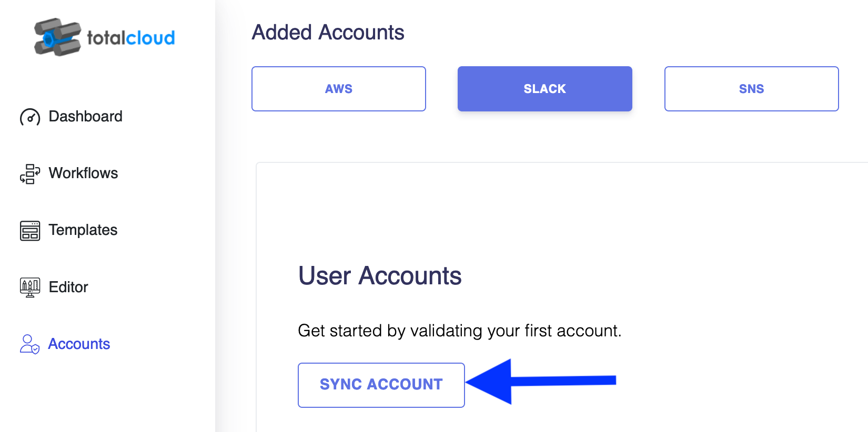This screenshot has width=868, height=432.
Task: Click the Editor monitor icon
Action: pos(30,287)
